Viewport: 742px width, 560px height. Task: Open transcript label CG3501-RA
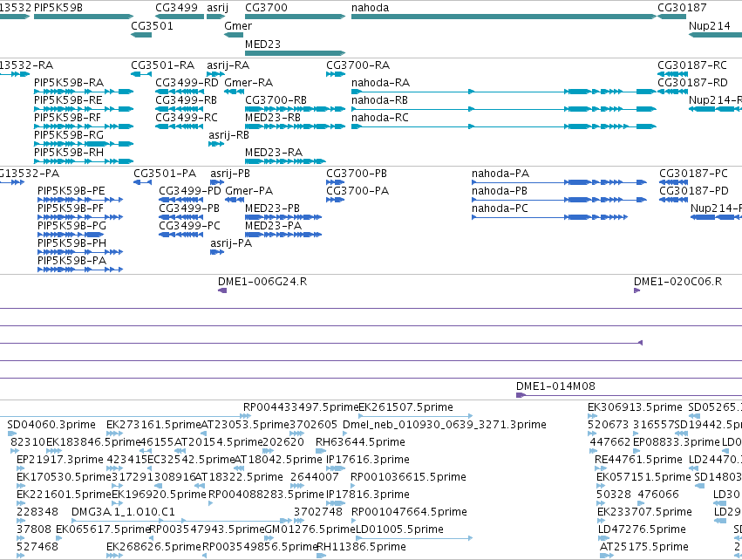(x=163, y=65)
